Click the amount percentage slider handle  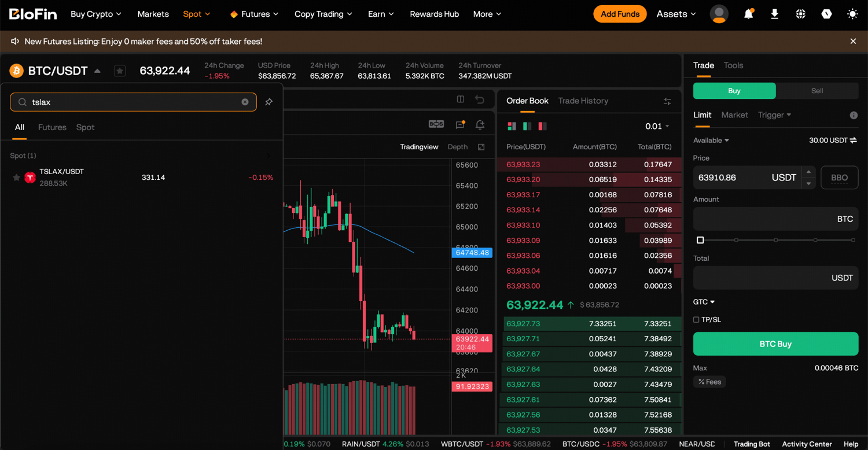tap(700, 240)
